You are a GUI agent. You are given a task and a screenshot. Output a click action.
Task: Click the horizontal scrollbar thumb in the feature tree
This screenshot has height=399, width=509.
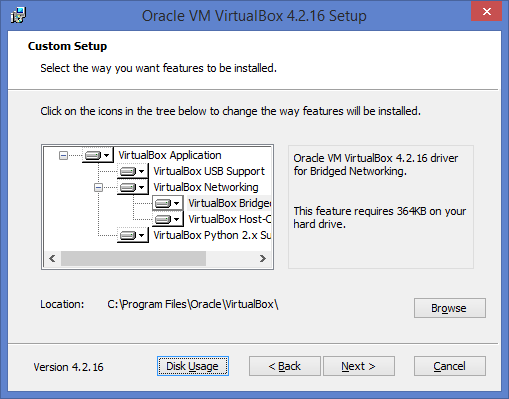pyautogui.click(x=133, y=258)
